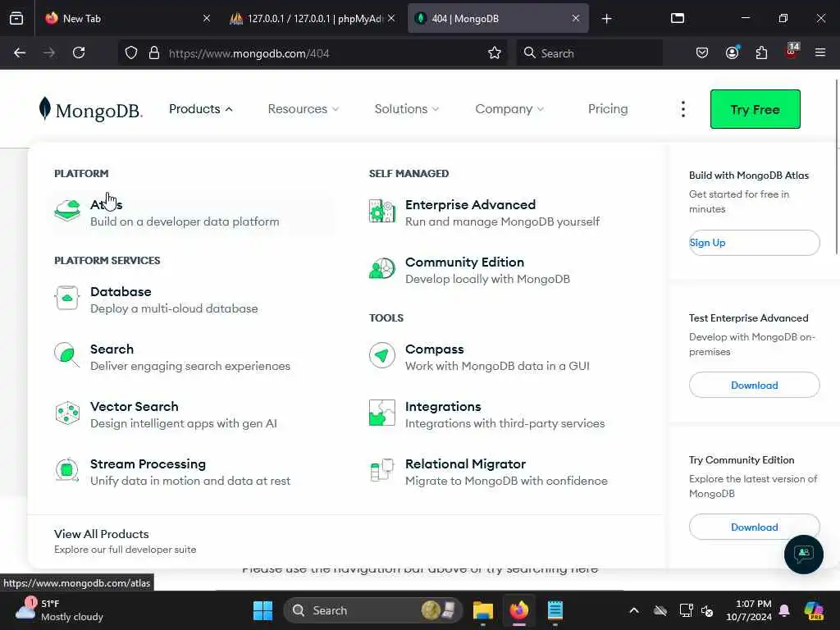Image resolution: width=840 pixels, height=630 pixels.
Task: Go back to previous page
Action: click(x=20, y=52)
